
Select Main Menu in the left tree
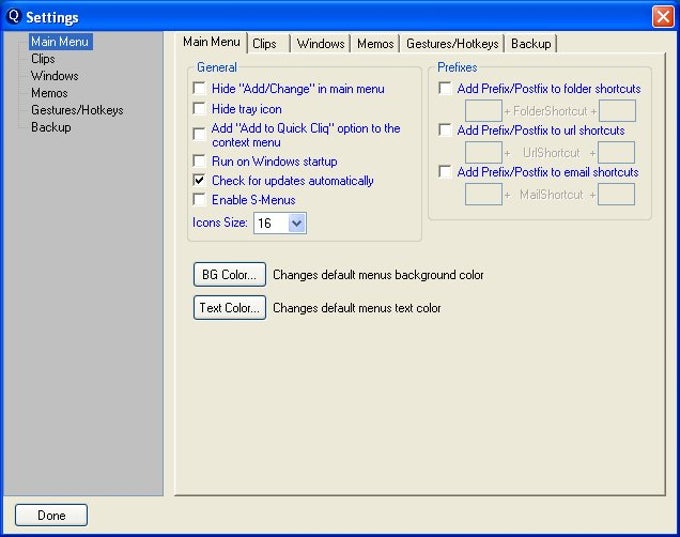60,42
